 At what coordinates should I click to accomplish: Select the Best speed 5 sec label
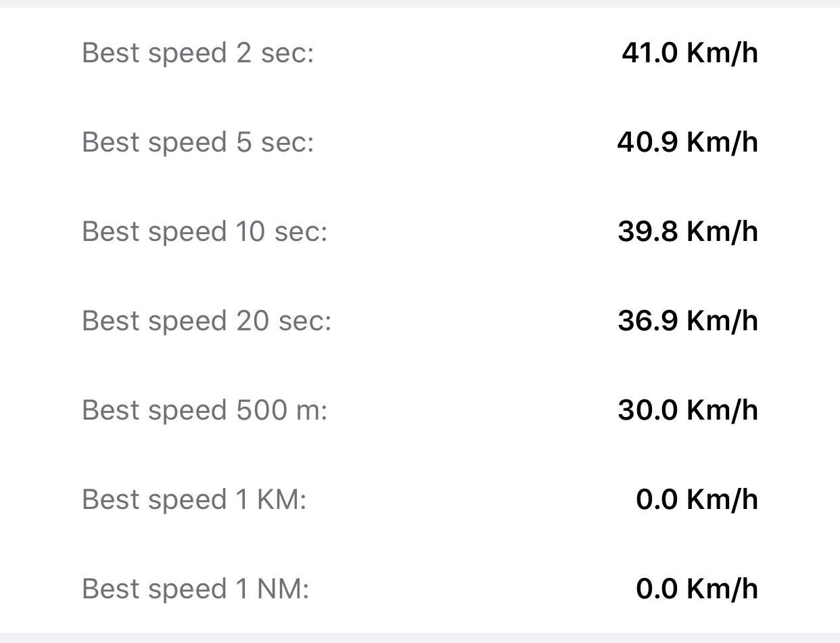pyautogui.click(x=197, y=142)
